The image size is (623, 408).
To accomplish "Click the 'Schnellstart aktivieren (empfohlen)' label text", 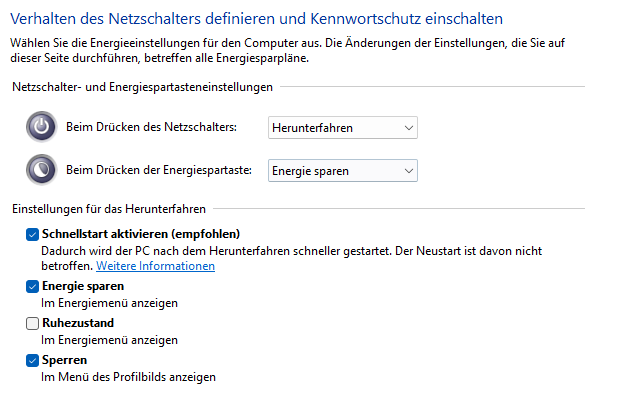I will [x=140, y=233].
